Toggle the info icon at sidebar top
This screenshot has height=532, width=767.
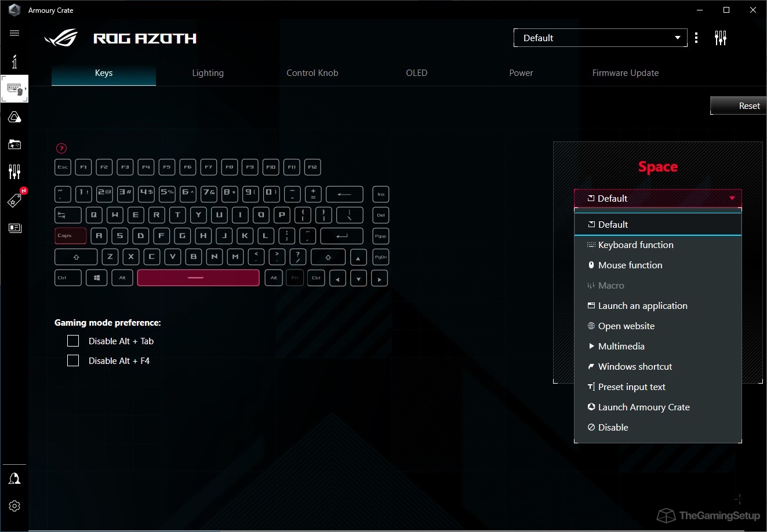point(14,61)
